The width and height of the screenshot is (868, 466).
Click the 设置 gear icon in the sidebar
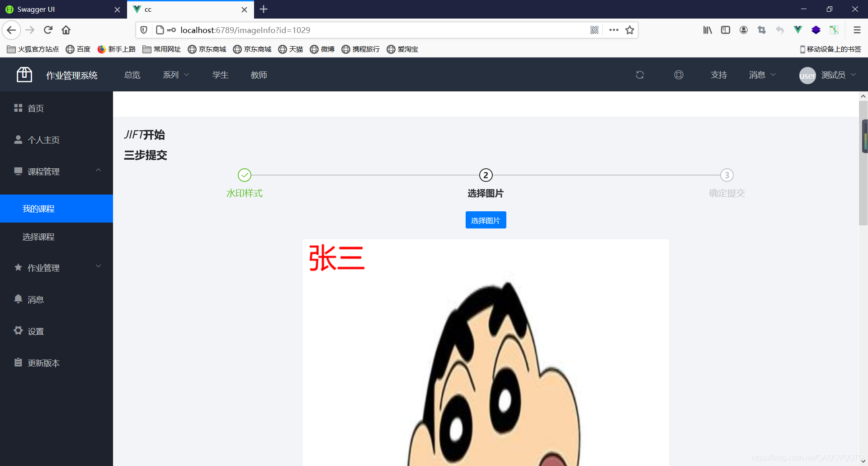18,330
